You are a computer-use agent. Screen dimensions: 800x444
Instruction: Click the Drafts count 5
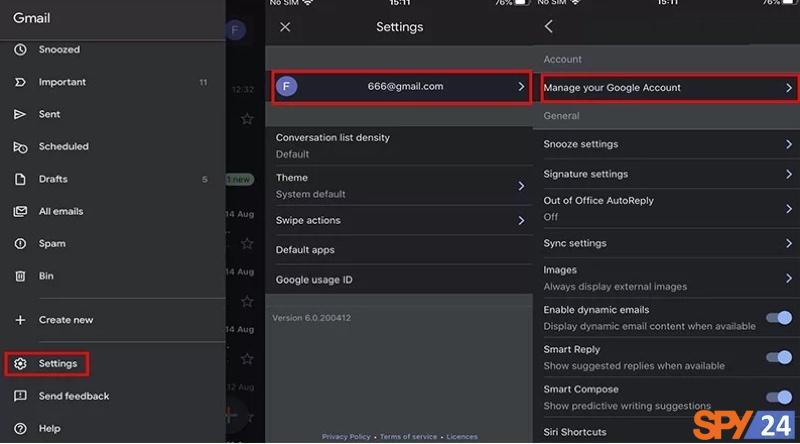coord(204,179)
